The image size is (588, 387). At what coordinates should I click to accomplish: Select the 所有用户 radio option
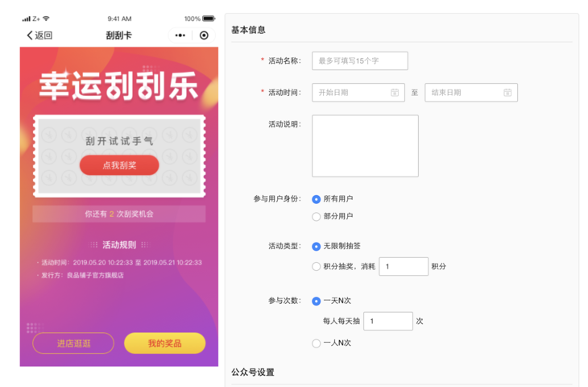point(316,199)
